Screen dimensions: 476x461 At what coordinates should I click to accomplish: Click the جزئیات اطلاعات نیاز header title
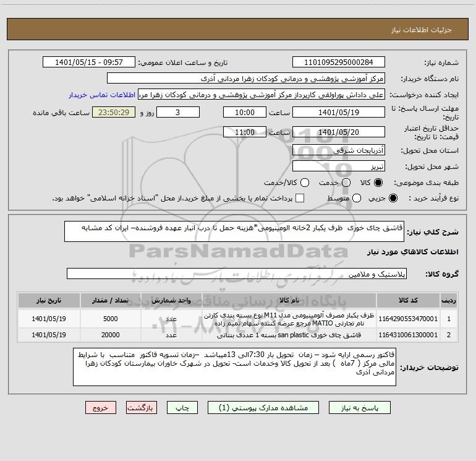pos(422,30)
